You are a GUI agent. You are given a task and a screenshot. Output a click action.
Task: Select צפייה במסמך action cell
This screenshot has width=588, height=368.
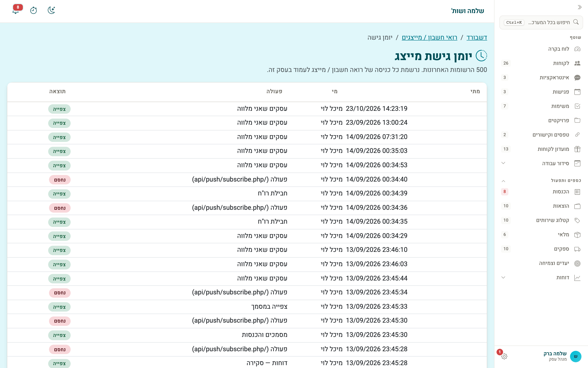pyautogui.click(x=269, y=307)
